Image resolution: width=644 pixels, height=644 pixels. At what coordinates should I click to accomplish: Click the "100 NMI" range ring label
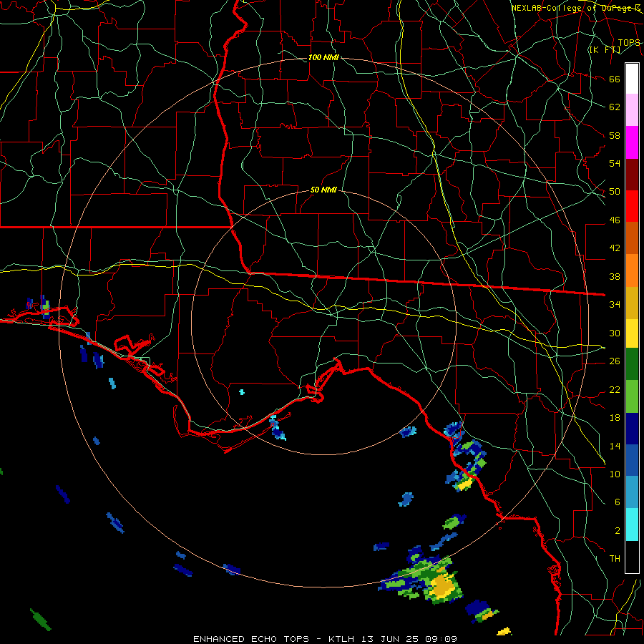click(x=323, y=57)
